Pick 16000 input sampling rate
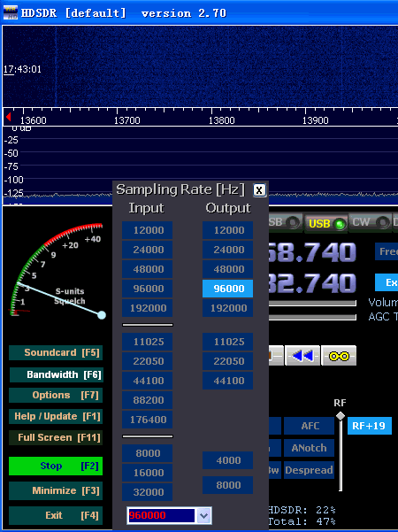Image resolution: width=398 pixels, height=532 pixels. pos(147,473)
